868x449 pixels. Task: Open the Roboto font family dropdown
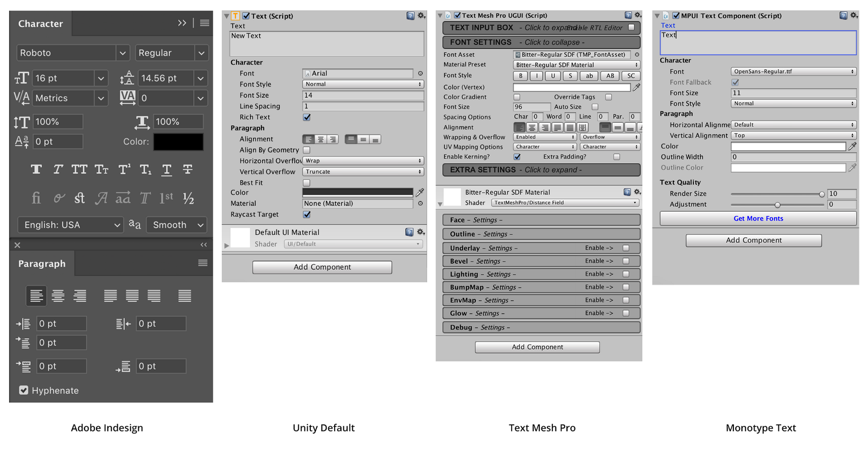coord(73,53)
